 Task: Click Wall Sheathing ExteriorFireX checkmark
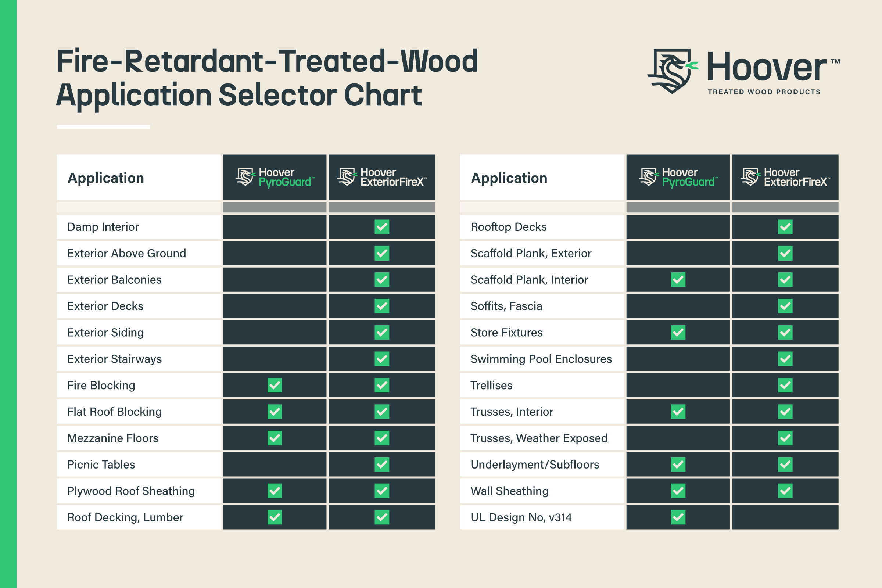785,491
